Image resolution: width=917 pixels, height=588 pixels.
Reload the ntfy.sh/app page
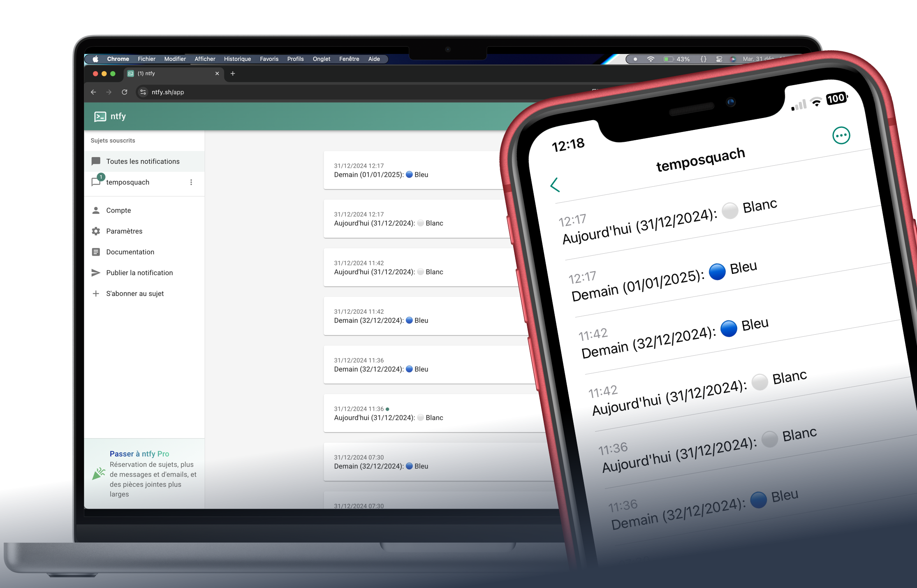[x=125, y=92]
